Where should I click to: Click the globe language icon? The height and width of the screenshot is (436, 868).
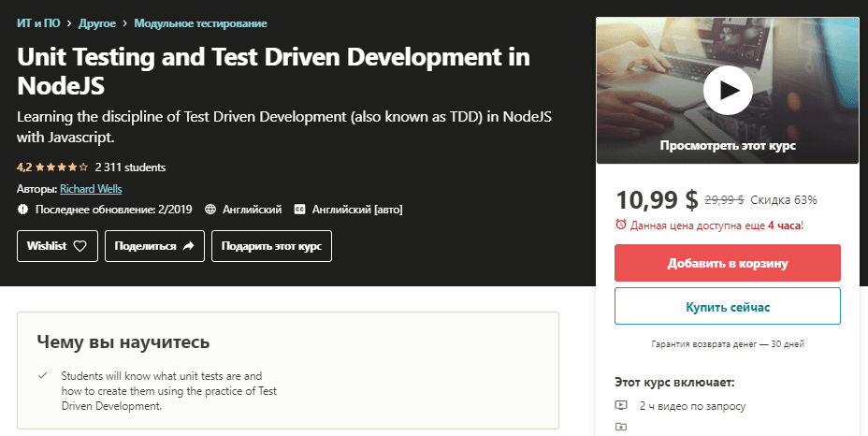point(210,210)
